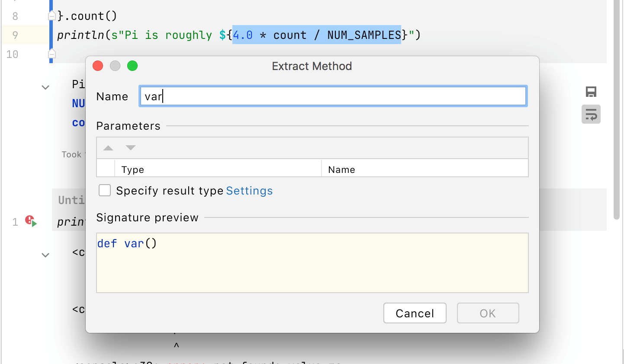
Task: Click the Cancel button
Action: 415,313
